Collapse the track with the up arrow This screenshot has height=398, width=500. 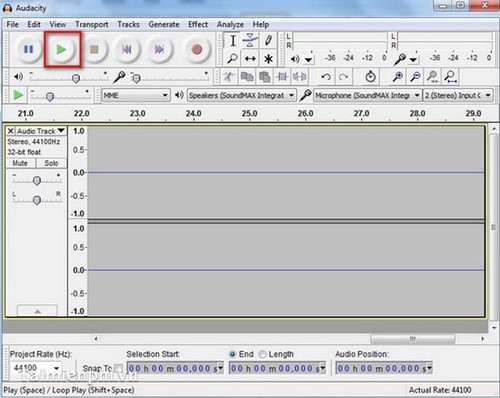click(x=37, y=311)
